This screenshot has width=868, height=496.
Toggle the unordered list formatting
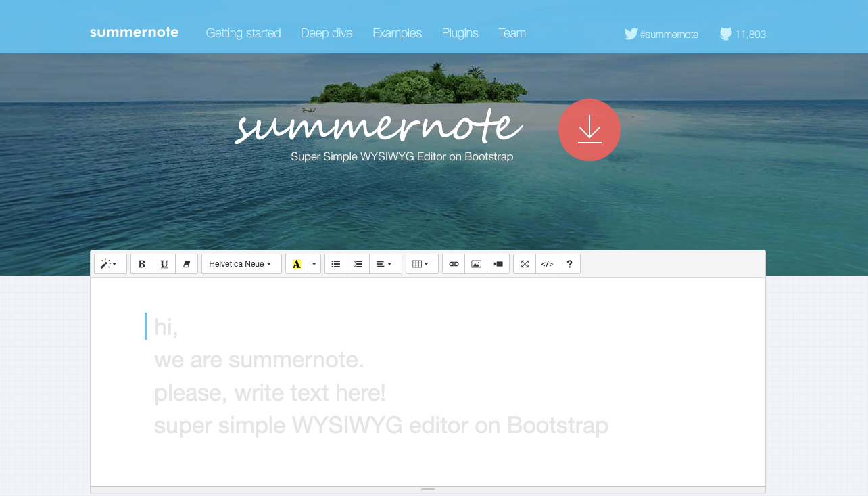coord(335,264)
